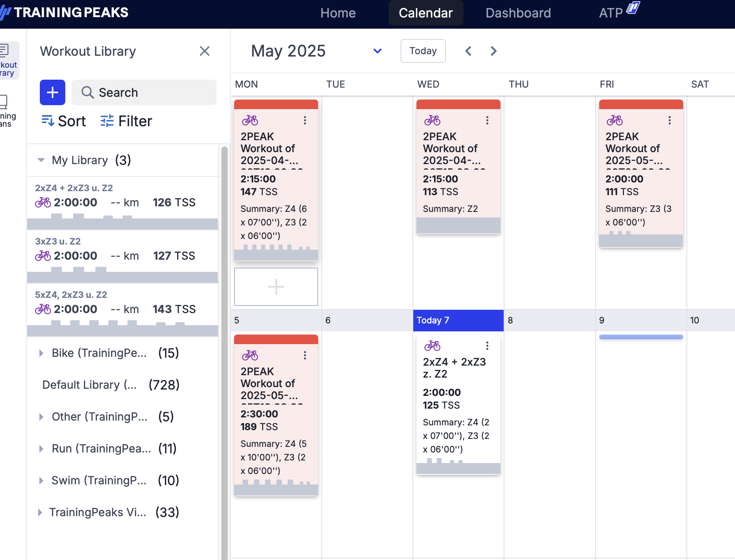Click the Today button
Screen dimensions: 735x560
(x=423, y=51)
